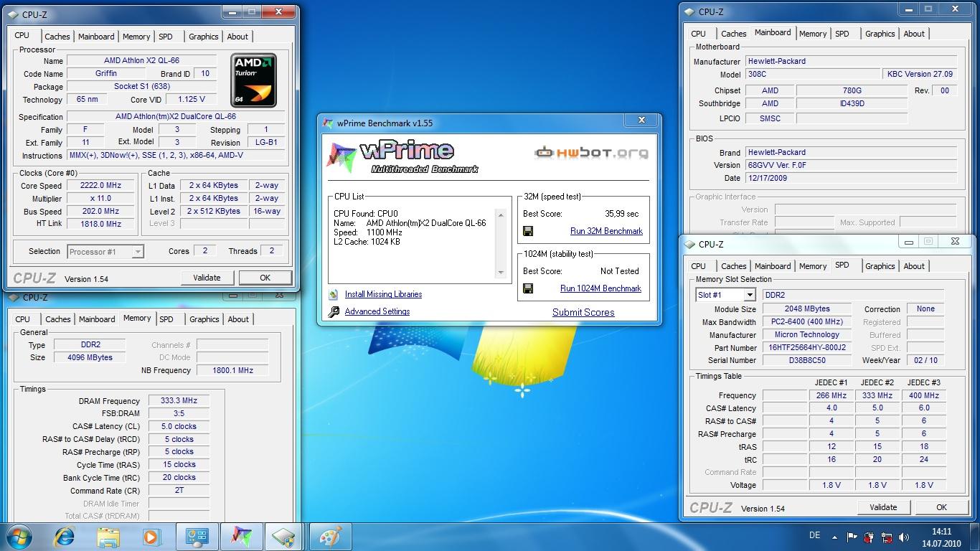Close the wPrime Benchmark window
Viewport: 980px width, 551px height.
(x=641, y=121)
